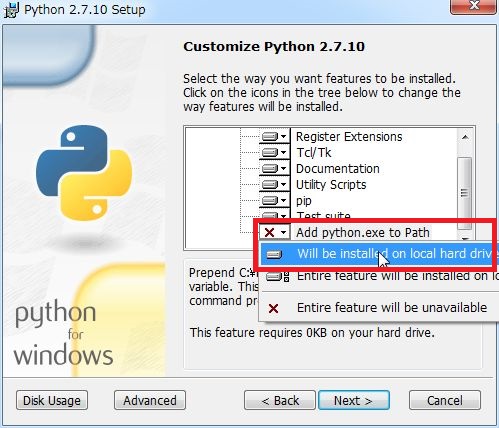Open the Disk Usage dialog
Screen dimensions: 499x428
point(52,400)
